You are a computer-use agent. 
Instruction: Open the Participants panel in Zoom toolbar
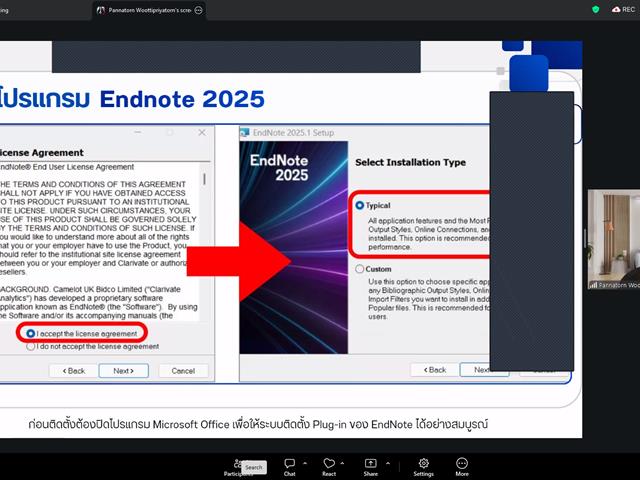tap(236, 467)
